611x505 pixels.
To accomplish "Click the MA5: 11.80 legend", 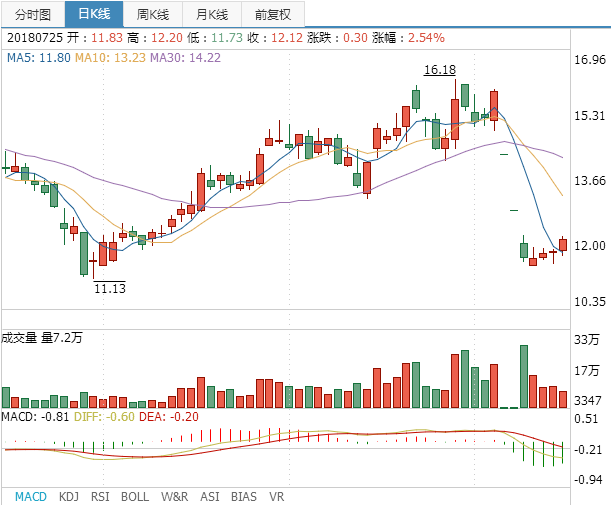I will coord(39,58).
